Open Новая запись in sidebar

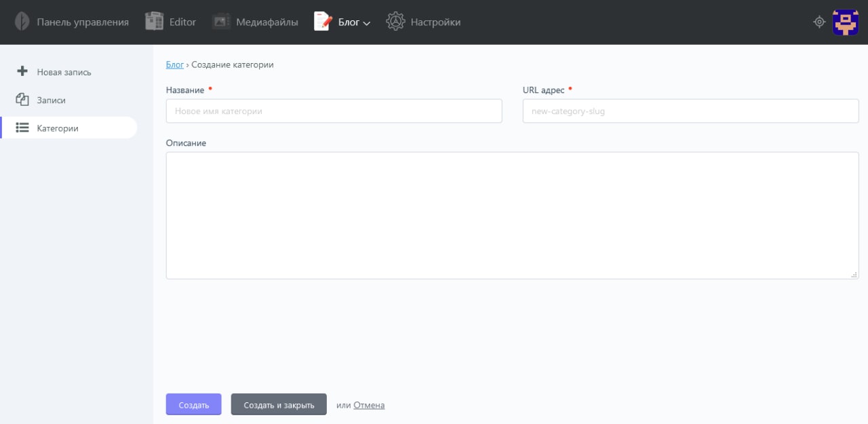pos(64,72)
